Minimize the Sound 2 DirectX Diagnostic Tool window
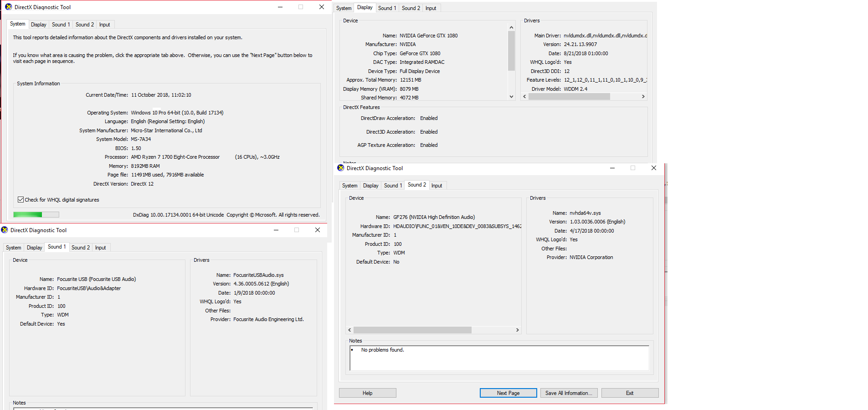 [612, 168]
